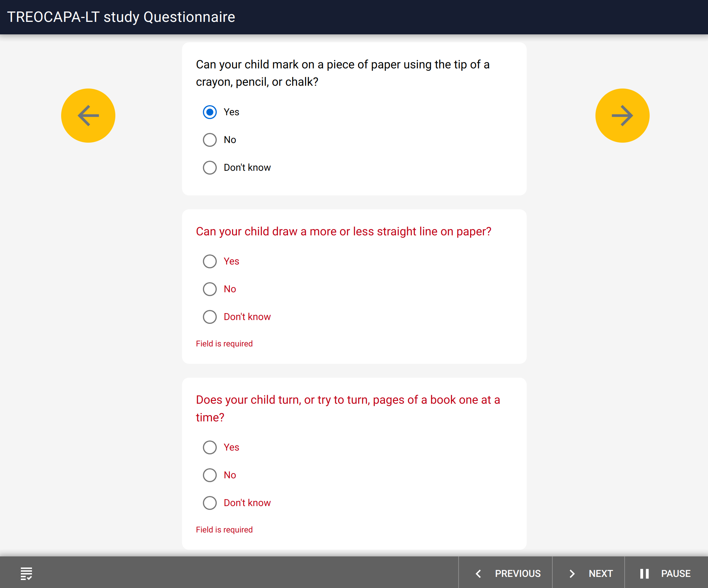Select Yes for drawing straight line question

pyautogui.click(x=210, y=261)
